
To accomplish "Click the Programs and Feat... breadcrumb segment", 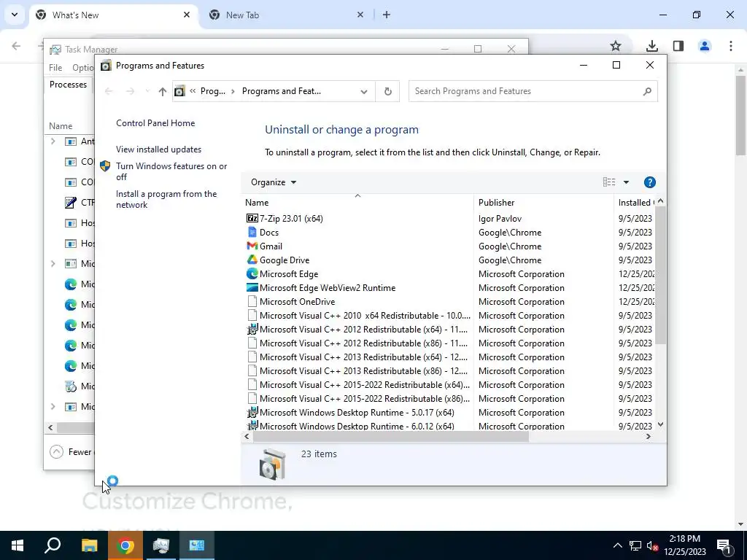I will pyautogui.click(x=281, y=91).
